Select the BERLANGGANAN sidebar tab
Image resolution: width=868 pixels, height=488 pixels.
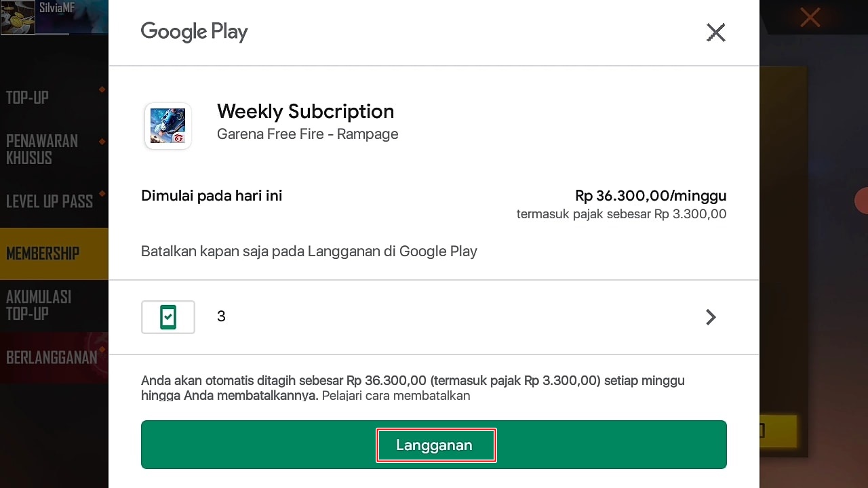[52, 357]
